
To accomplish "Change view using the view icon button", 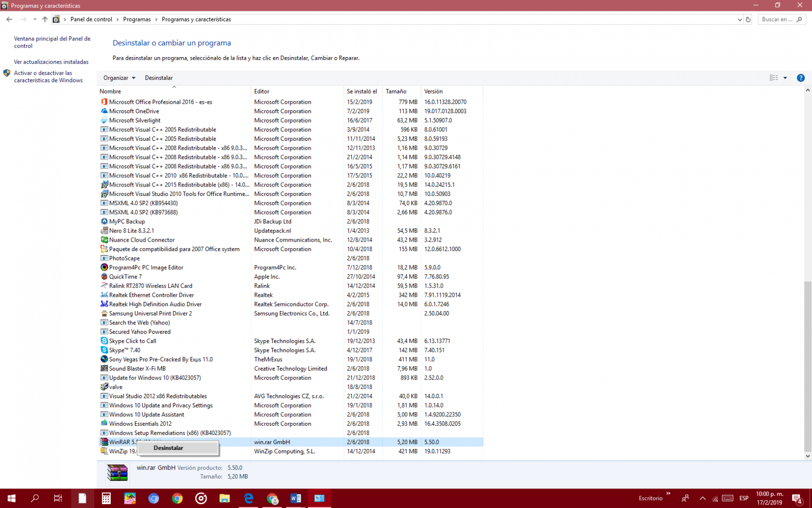I will pos(774,78).
